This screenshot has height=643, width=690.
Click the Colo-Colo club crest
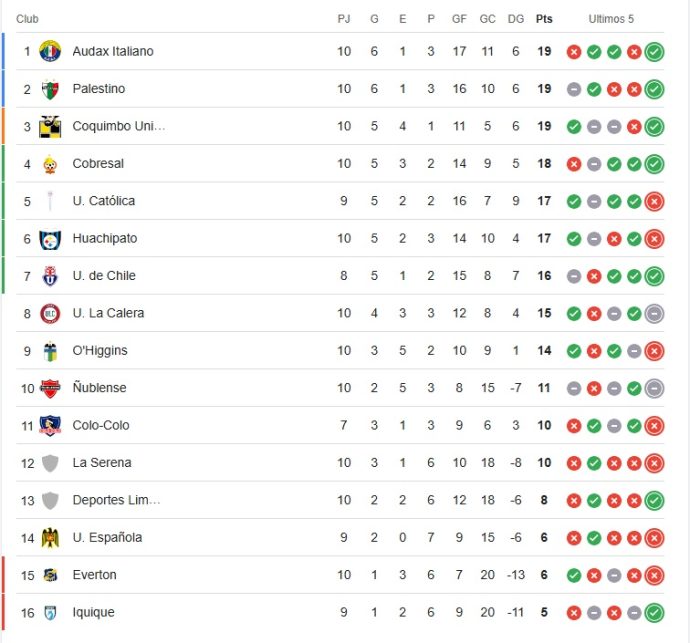[50, 426]
